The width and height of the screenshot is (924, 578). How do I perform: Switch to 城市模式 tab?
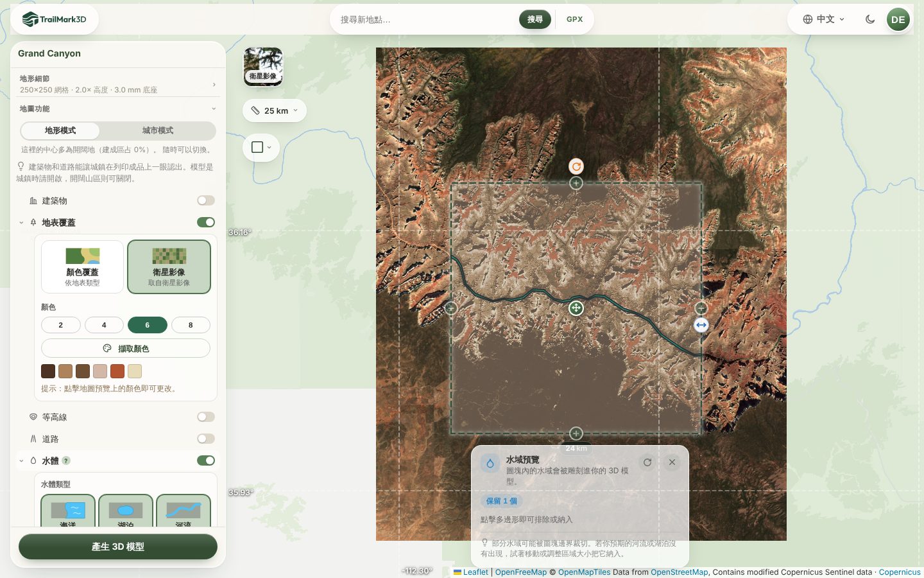coord(158,130)
